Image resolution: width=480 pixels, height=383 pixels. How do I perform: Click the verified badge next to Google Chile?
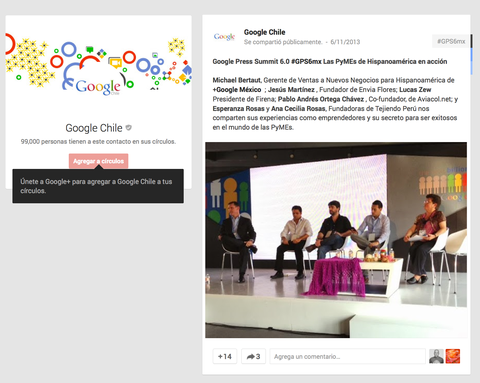click(x=129, y=127)
